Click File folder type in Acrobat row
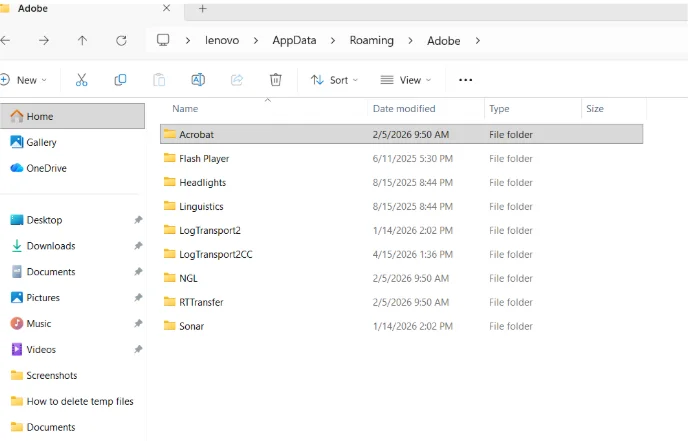 click(x=511, y=134)
